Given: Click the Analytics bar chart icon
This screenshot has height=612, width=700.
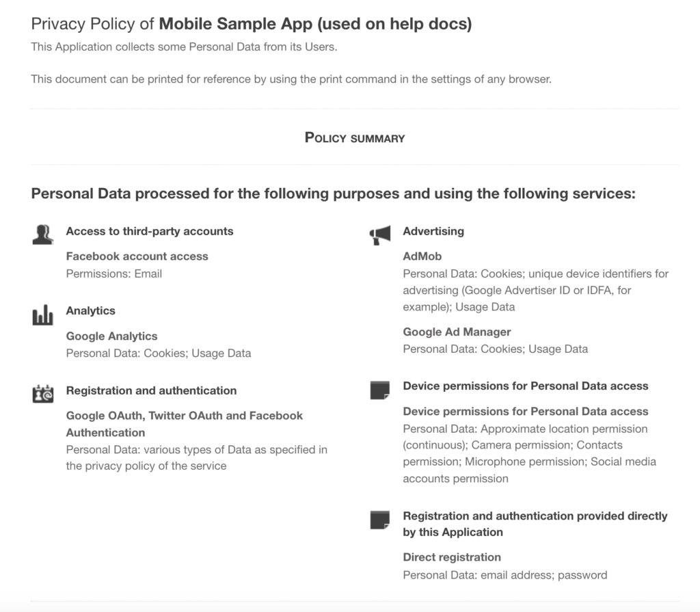Looking at the screenshot, I should coord(42,315).
